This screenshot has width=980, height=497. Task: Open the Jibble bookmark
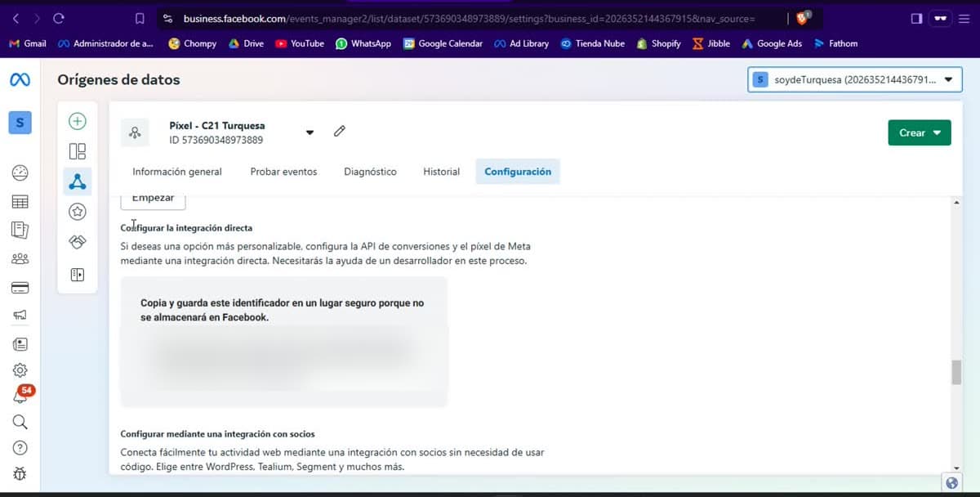711,43
